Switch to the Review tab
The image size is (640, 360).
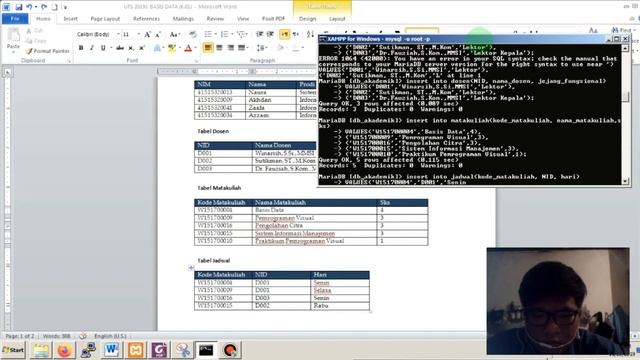point(215,19)
